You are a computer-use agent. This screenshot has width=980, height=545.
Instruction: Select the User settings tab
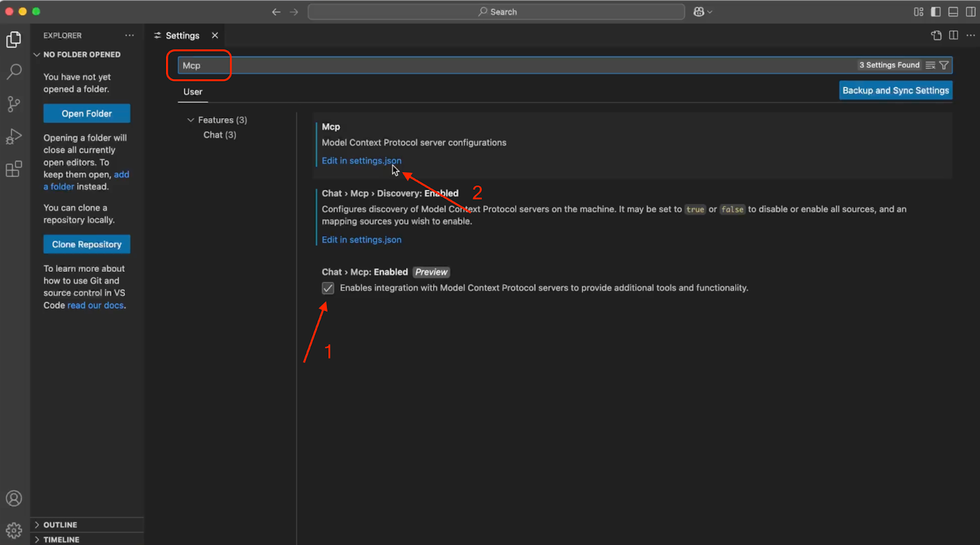[192, 92]
